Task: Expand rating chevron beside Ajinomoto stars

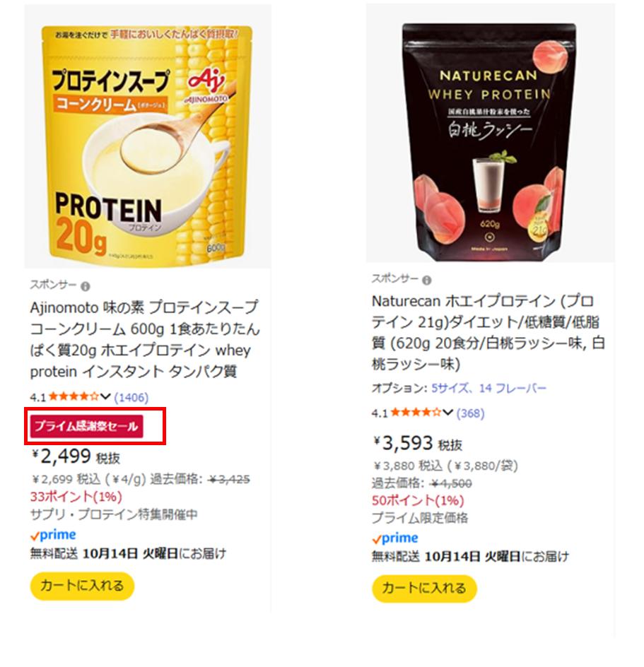Action: point(105,396)
